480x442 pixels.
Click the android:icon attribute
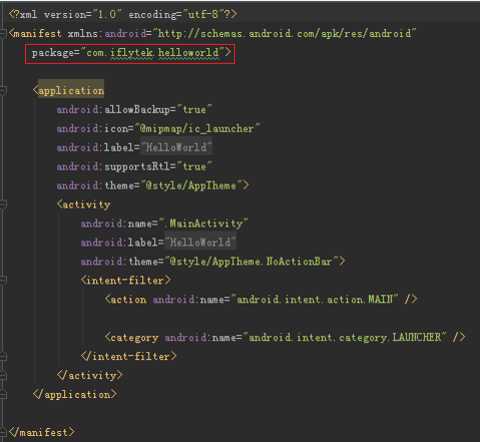[x=92, y=128]
